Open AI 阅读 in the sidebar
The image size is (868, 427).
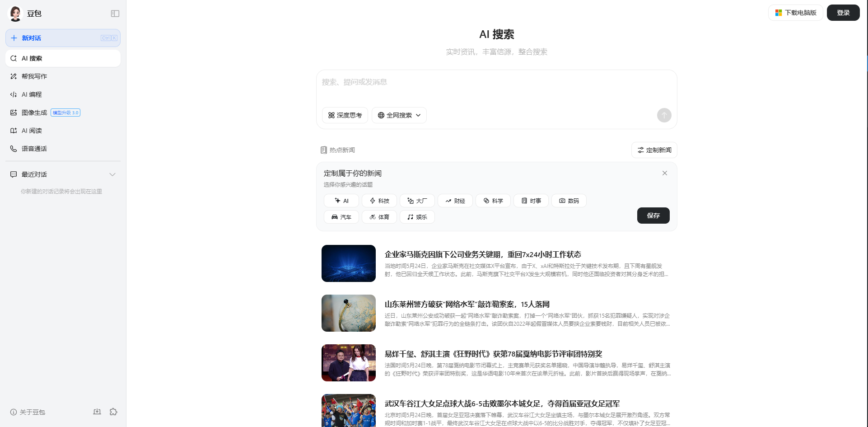point(63,131)
